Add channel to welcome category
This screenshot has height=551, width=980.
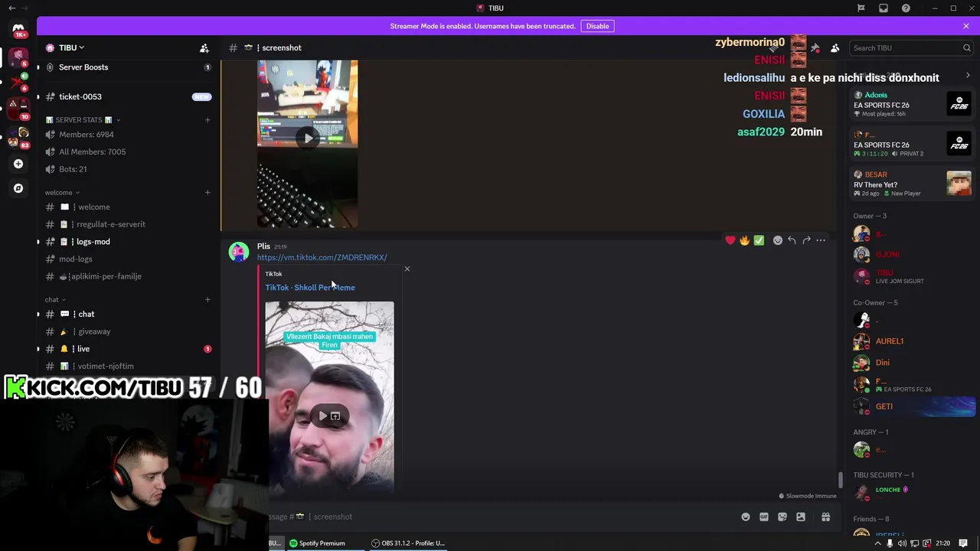click(x=207, y=192)
